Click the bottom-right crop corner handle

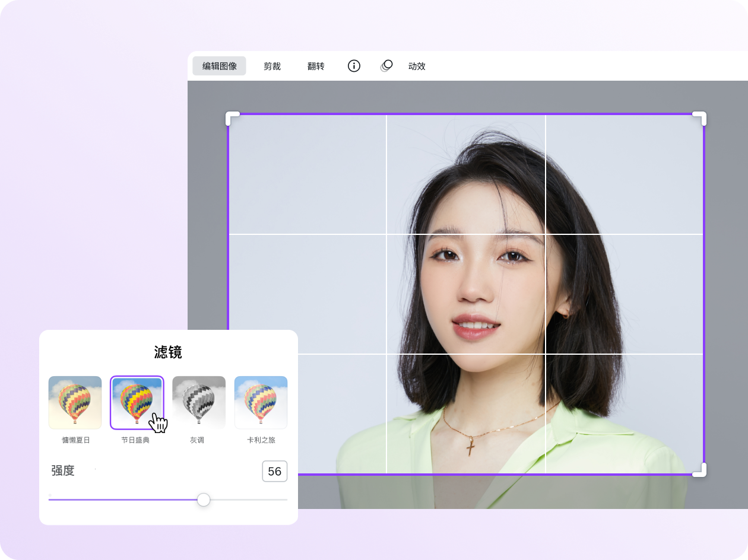pos(700,470)
